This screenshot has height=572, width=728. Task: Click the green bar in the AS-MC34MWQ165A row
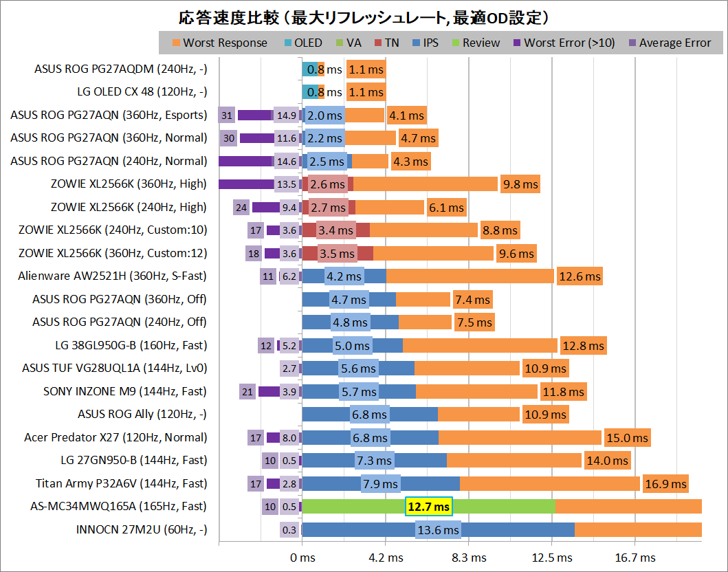coord(428,507)
